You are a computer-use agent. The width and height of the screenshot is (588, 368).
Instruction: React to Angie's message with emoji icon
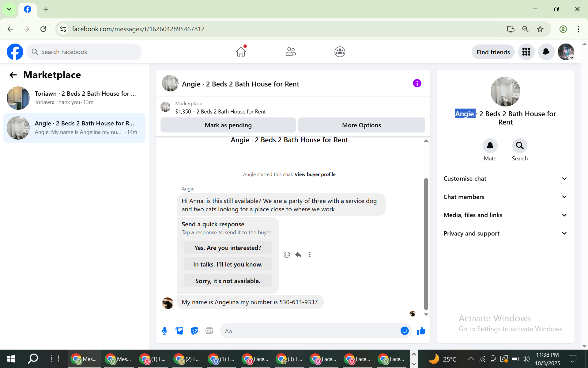tap(287, 255)
